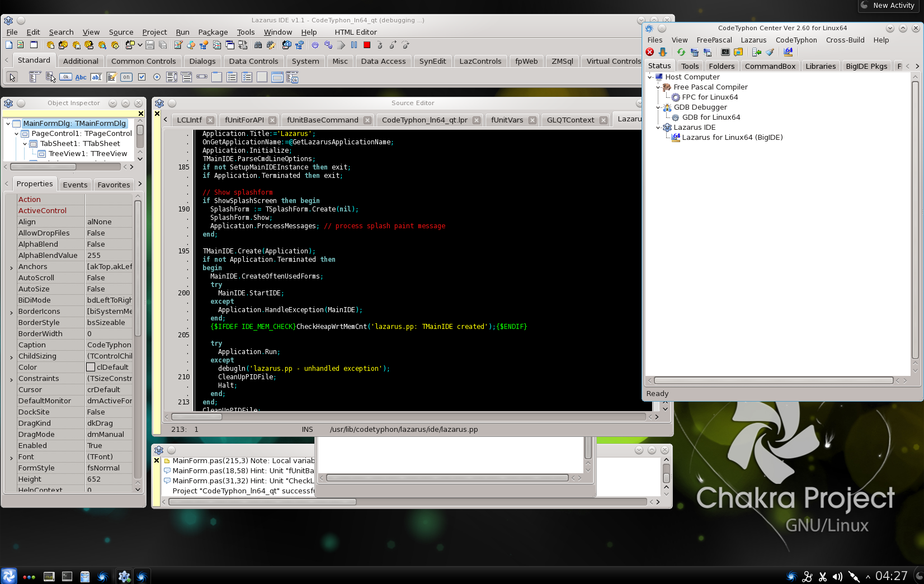924x584 pixels.
Task: Select the TCheckBox component in palette
Action: pyautogui.click(x=142, y=77)
